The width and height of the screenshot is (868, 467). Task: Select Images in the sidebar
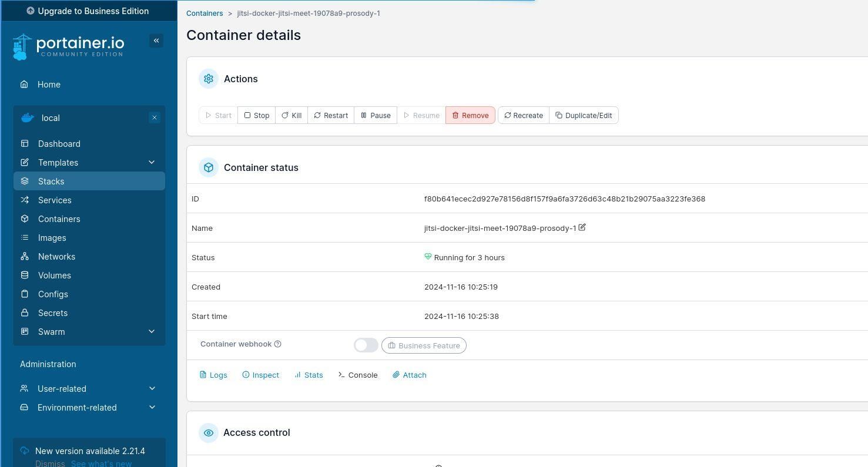(52, 238)
